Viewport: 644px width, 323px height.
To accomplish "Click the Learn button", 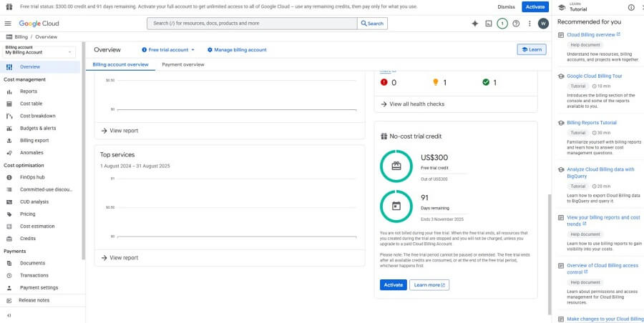I will (532, 49).
